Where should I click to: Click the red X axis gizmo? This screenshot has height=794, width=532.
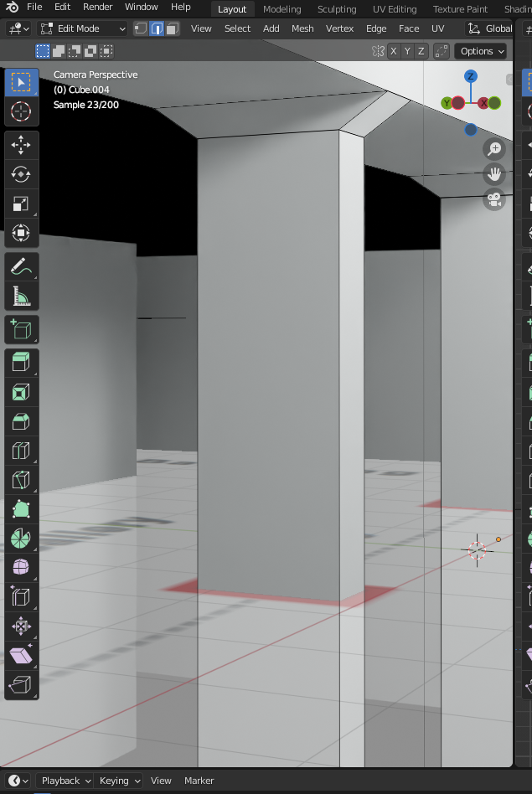tap(483, 103)
